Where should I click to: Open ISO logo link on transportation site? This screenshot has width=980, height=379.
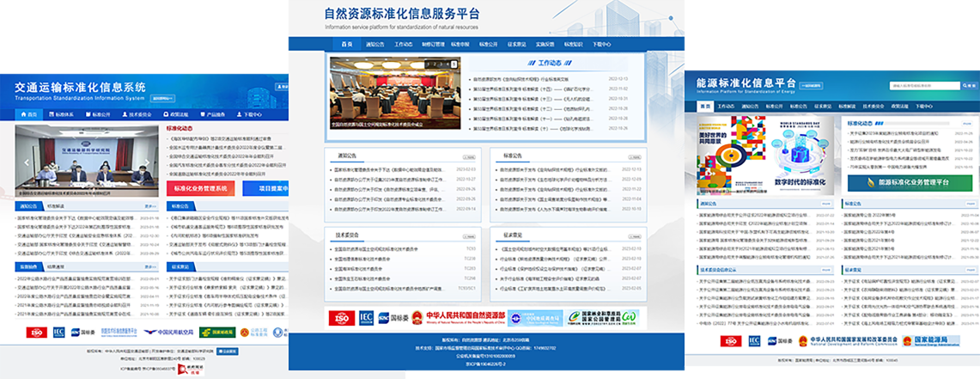(x=37, y=332)
